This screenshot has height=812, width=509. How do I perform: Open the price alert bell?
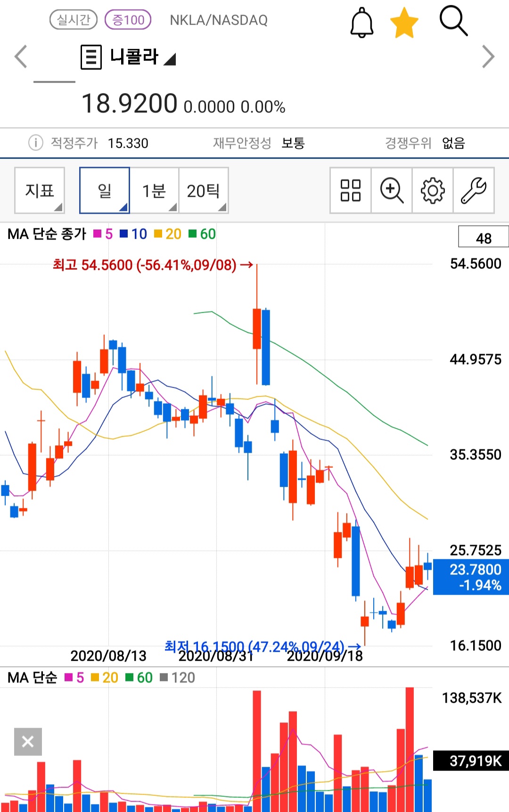[x=362, y=22]
